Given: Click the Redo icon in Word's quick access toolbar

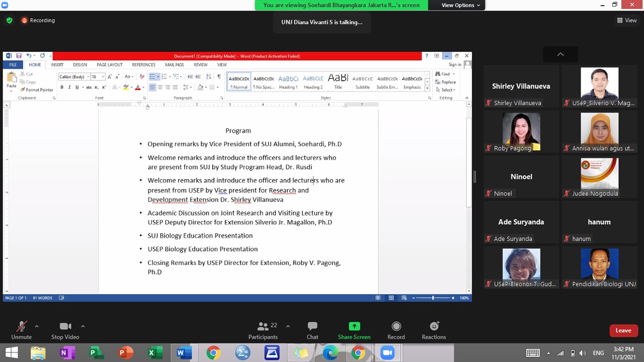Looking at the screenshot, I should pyautogui.click(x=42, y=56).
